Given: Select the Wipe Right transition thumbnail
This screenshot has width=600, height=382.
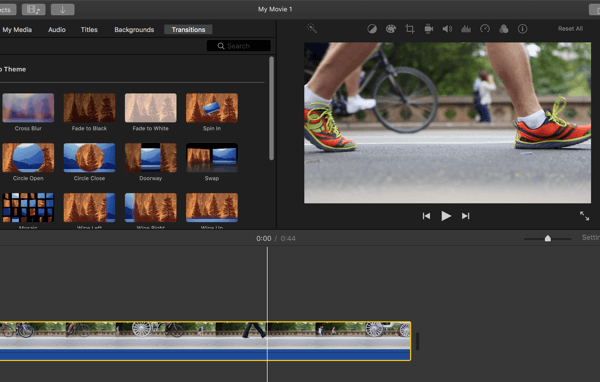Looking at the screenshot, I should coord(150,207).
